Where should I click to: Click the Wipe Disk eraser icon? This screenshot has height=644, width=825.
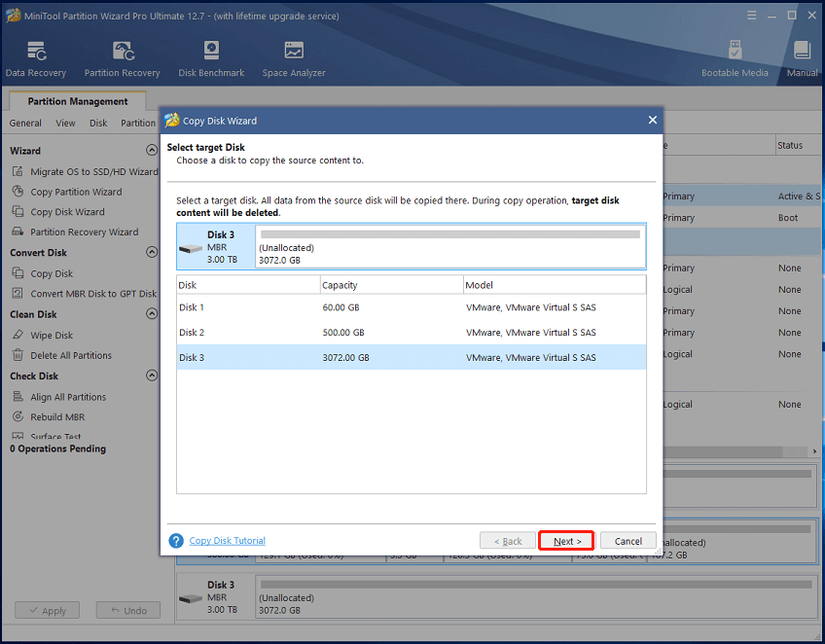[x=18, y=335]
